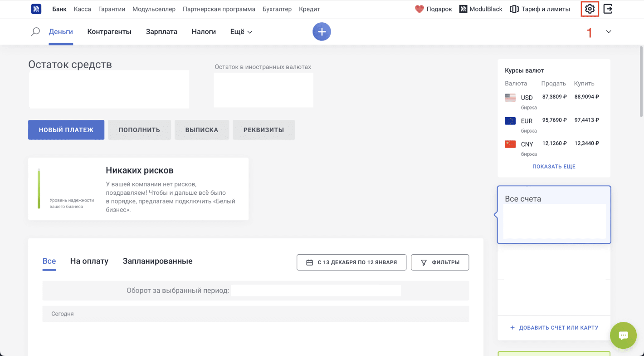The image size is (644, 356).
Task: Click the Modulbank logo
Action: click(x=36, y=9)
